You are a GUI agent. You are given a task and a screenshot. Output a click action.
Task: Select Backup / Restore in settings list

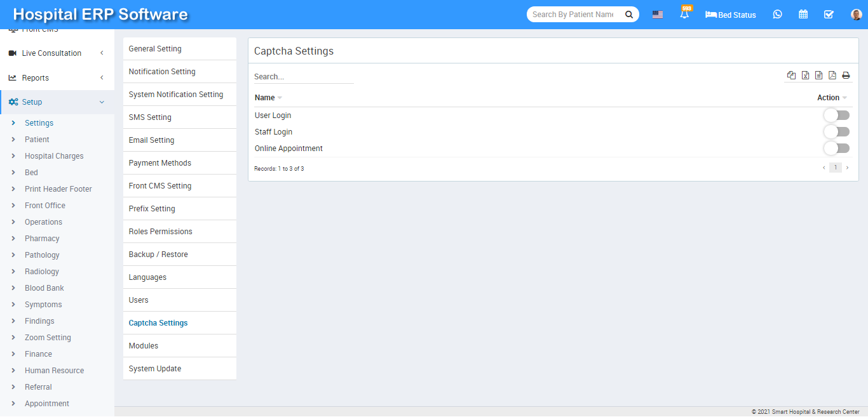click(x=158, y=255)
